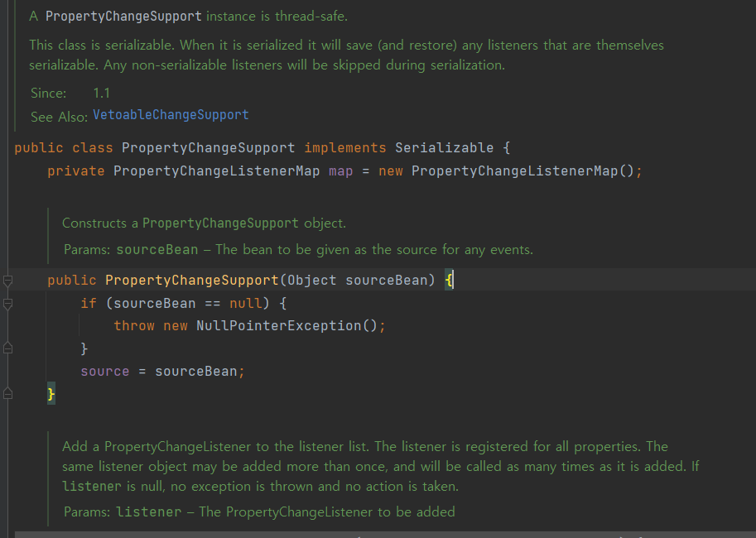The height and width of the screenshot is (538, 756).
Task: Click the PropertyChangeListenerMap field type
Action: click(x=216, y=171)
